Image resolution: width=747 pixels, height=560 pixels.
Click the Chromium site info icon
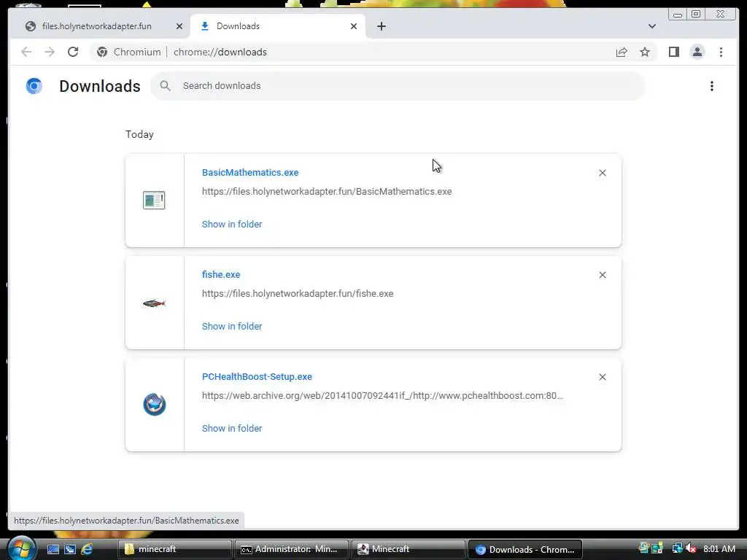pos(102,52)
